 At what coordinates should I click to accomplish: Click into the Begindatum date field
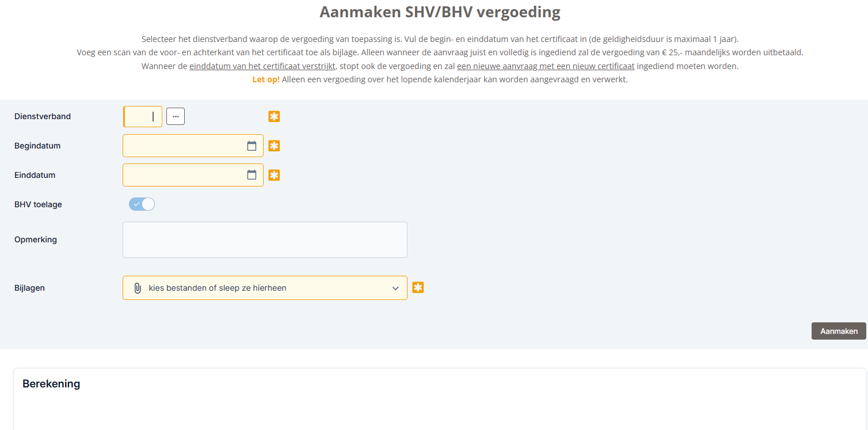click(x=184, y=146)
